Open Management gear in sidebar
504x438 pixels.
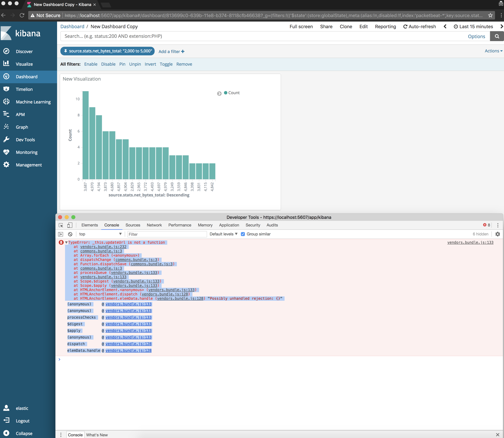pyautogui.click(x=6, y=165)
